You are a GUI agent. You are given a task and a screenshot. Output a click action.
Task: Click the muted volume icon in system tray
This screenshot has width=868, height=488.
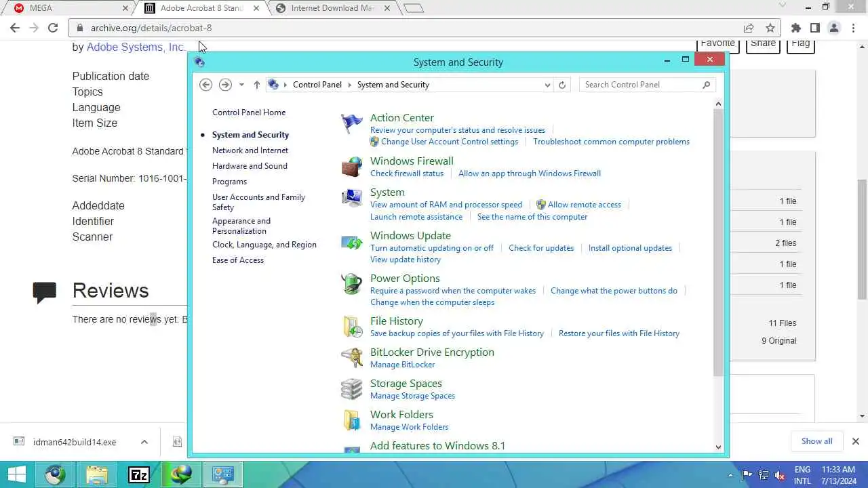click(x=780, y=475)
